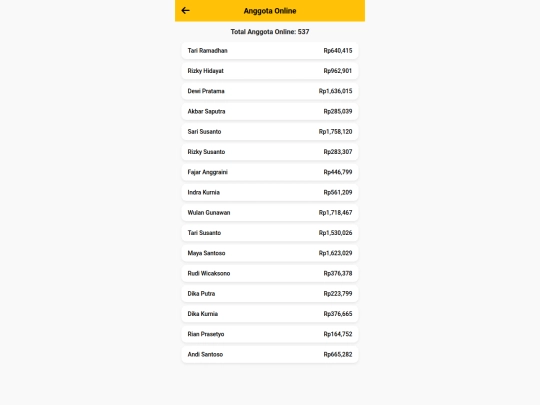Go back using the arrow icon
Viewport: 540px width, 405px height.
coord(185,11)
